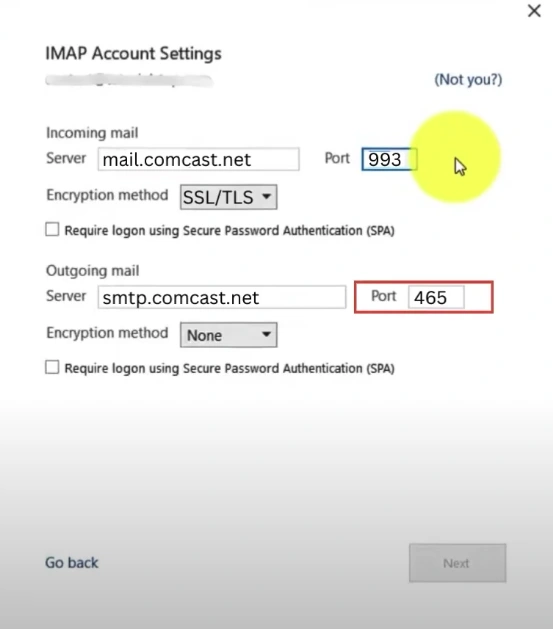This screenshot has height=629, width=553.
Task: Click the outgoing SPA checkbox label text
Action: [x=229, y=368]
